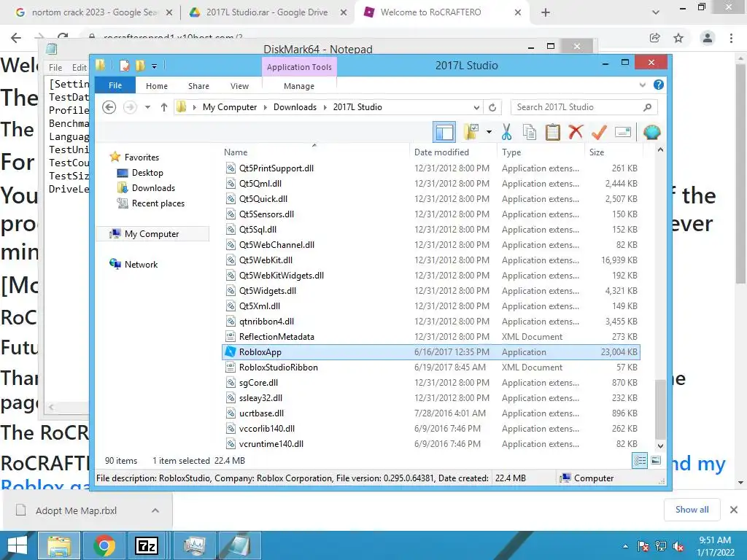Image resolution: width=747 pixels, height=560 pixels.
Task: Click the file list scroll up arrow
Action: 660,150
